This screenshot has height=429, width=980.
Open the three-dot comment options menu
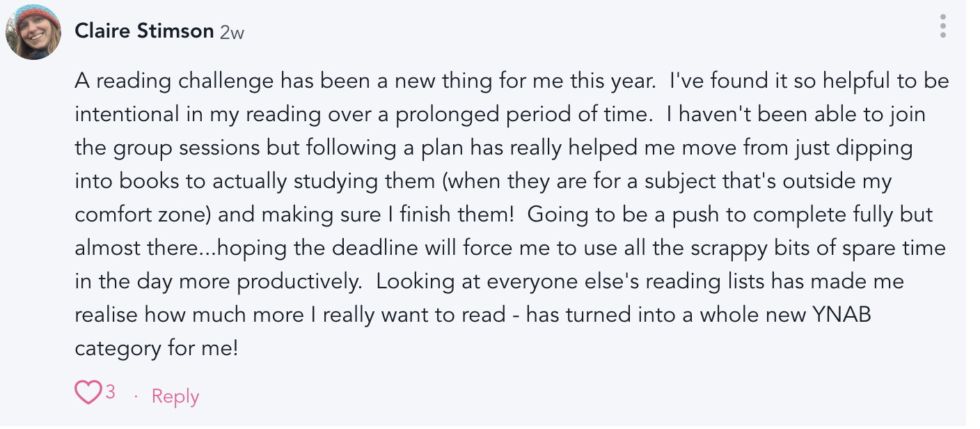(x=942, y=26)
